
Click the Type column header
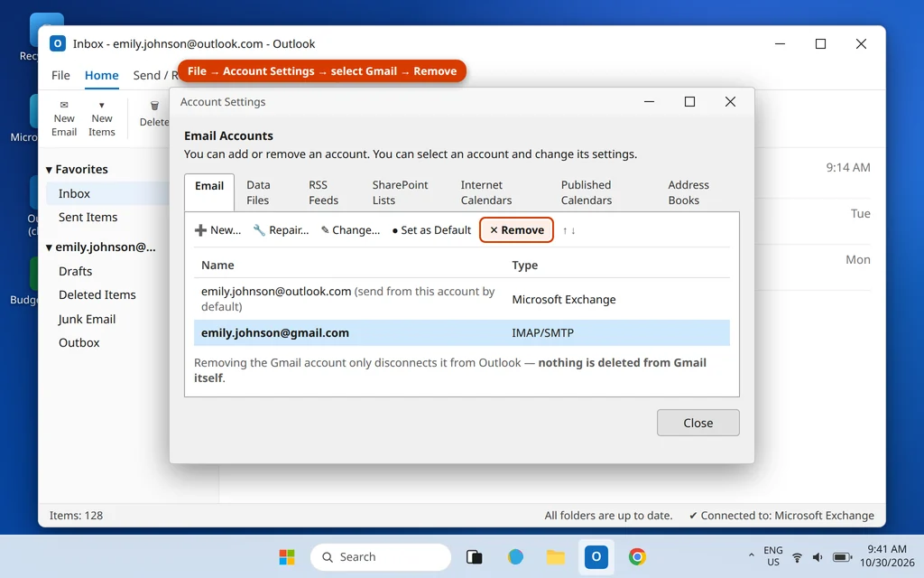click(524, 265)
